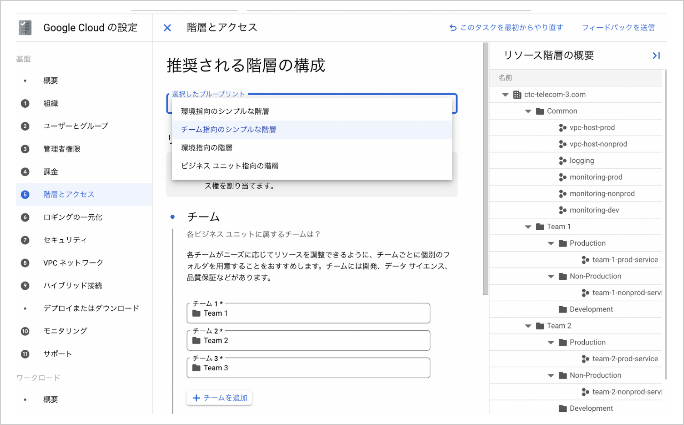Open step 10 モニタリング
The height and width of the screenshot is (425, 684).
[84, 331]
